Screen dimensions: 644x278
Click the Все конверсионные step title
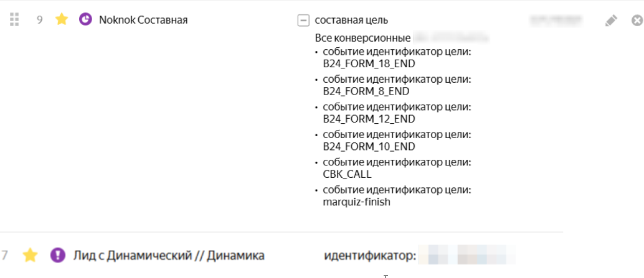click(x=362, y=38)
